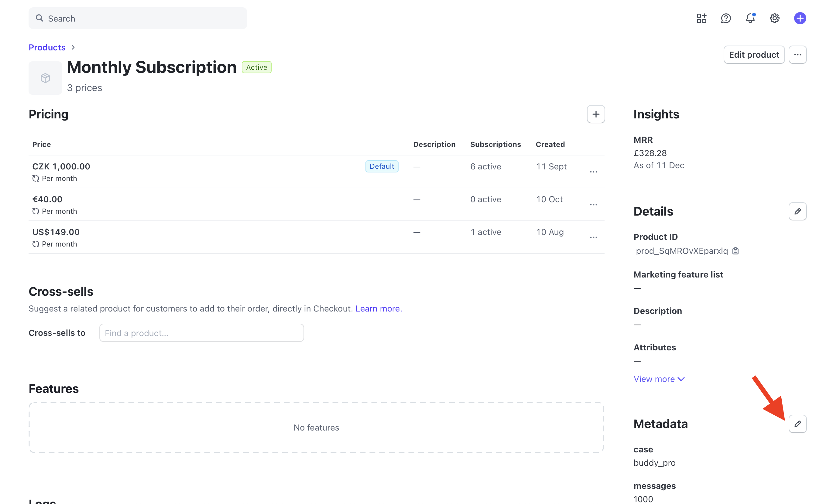Click the product image placeholder thumbnail
This screenshot has height=504, width=833.
tap(45, 78)
